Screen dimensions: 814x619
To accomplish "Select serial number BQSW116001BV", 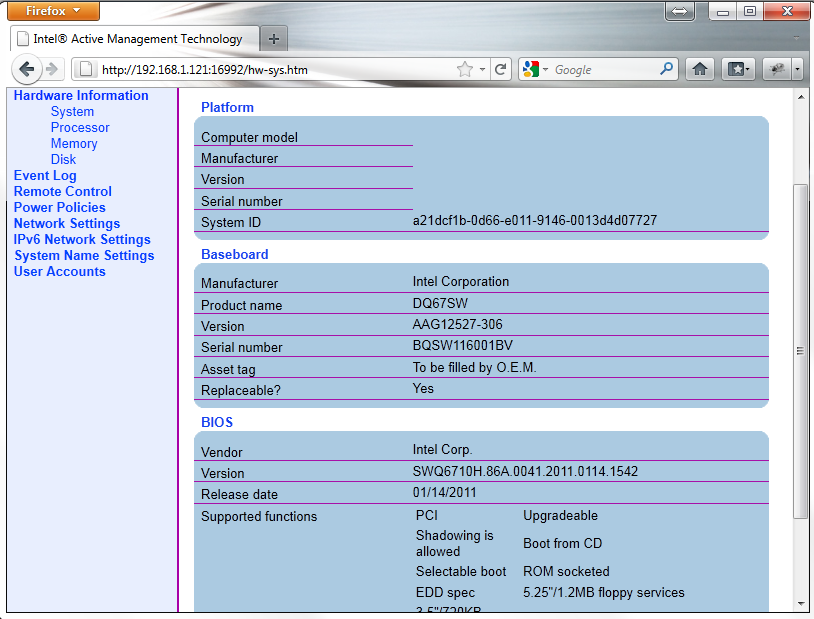I will pos(463,346).
